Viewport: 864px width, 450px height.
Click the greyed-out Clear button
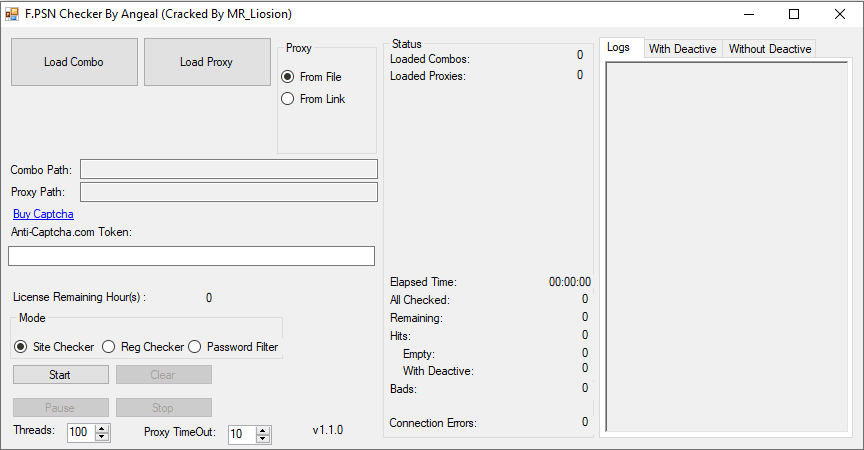tap(164, 375)
